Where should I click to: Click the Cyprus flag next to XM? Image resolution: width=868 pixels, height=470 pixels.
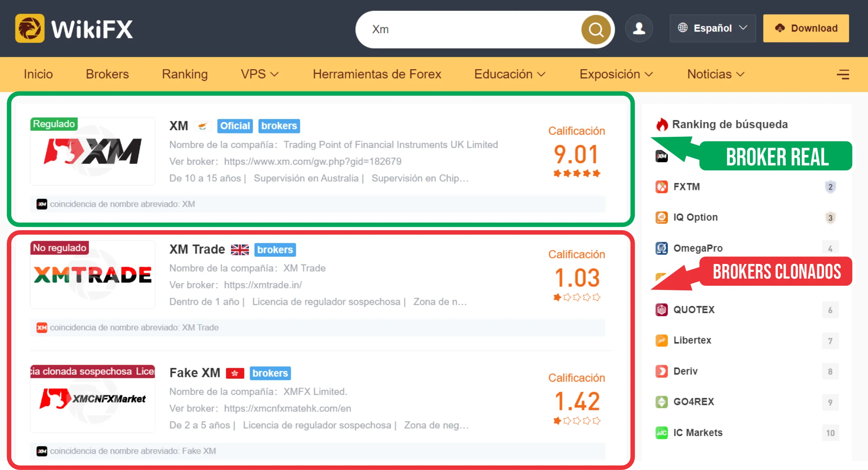coord(203,126)
